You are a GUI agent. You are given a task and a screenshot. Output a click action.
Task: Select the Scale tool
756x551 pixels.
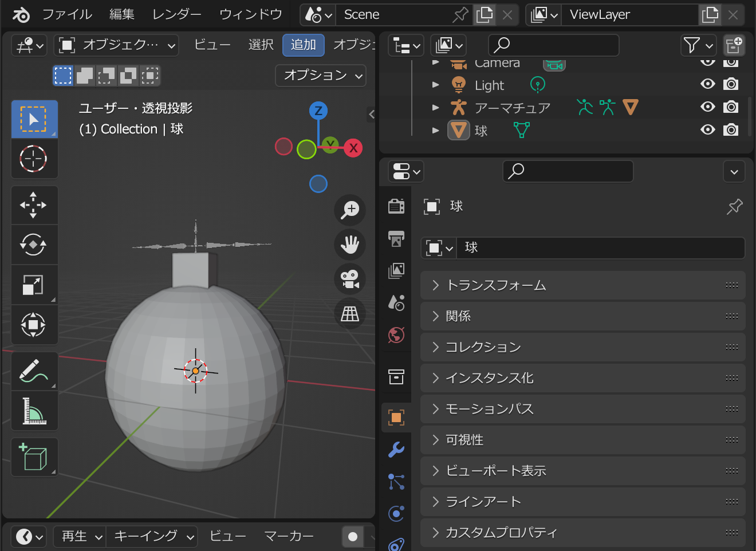pos(34,285)
